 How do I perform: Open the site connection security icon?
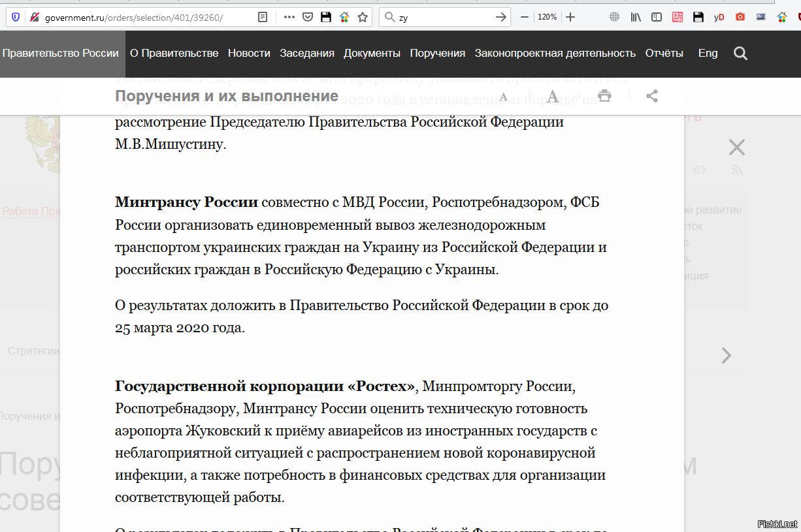click(35, 17)
